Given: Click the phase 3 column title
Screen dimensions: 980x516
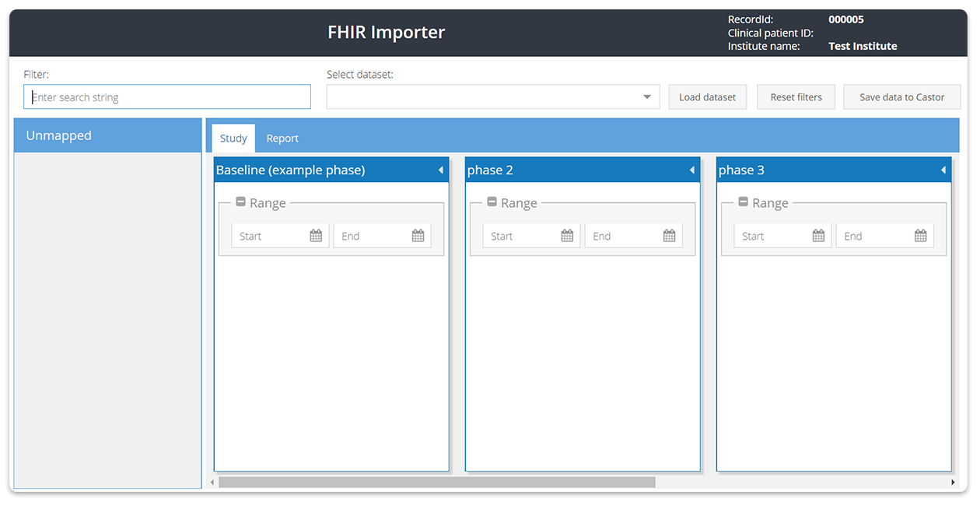Looking at the screenshot, I should click(x=741, y=170).
